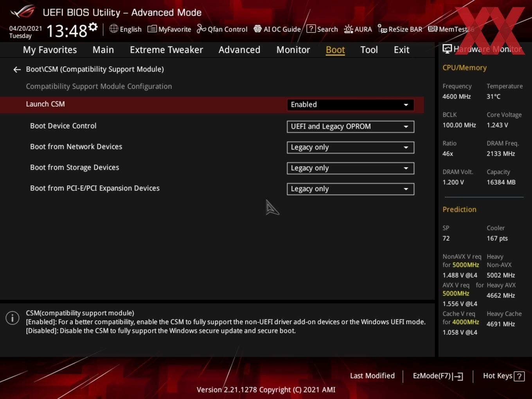The height and width of the screenshot is (399, 532).
Task: Select the Launch CSM row label
Action: point(45,104)
